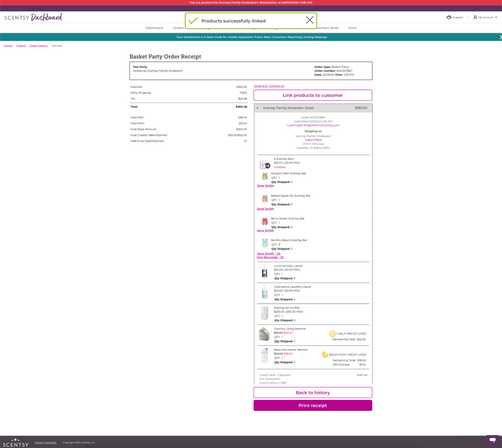Dismiss the Products successfully linked notification
The image size is (502, 448).
pos(310,20)
